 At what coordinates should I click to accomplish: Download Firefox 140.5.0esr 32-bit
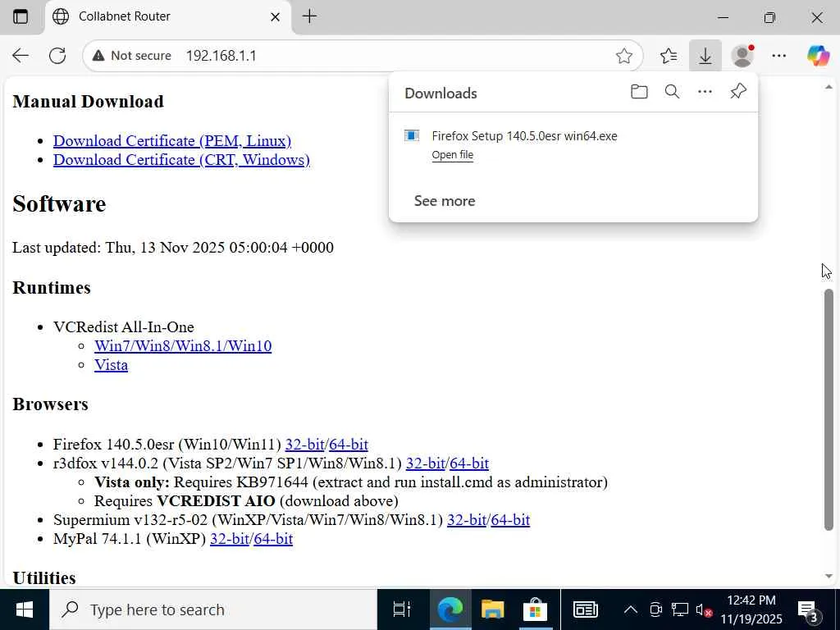(x=305, y=444)
